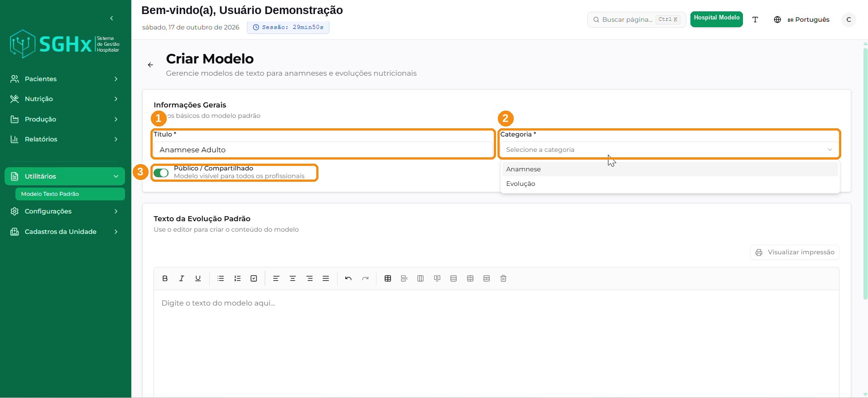Collapse the sidebar with the chevron
This screenshot has height=398, width=868.
[111, 18]
